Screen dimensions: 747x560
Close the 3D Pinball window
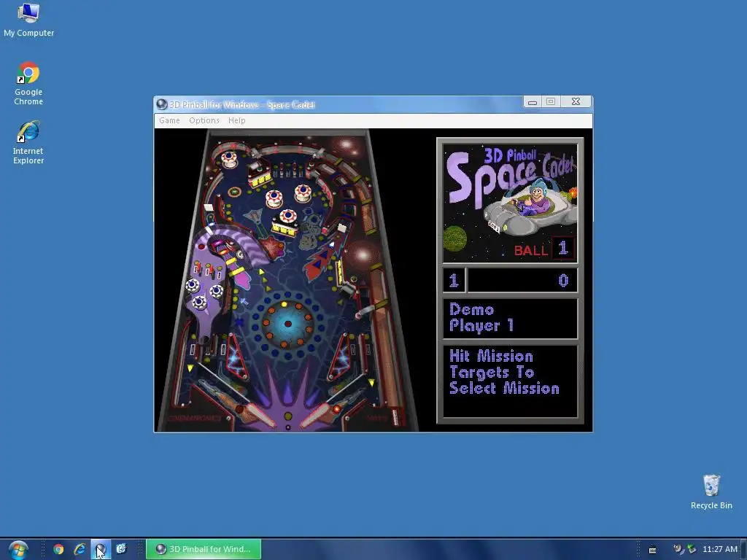click(576, 101)
